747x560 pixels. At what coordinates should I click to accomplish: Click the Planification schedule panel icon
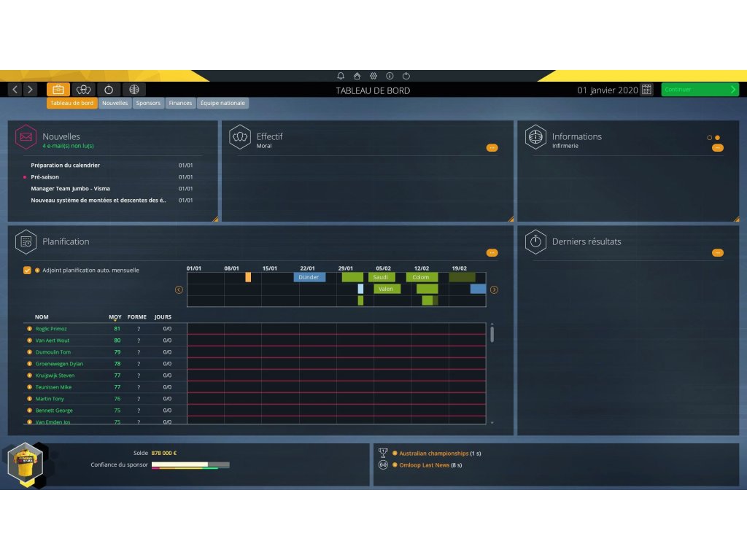tap(26, 242)
